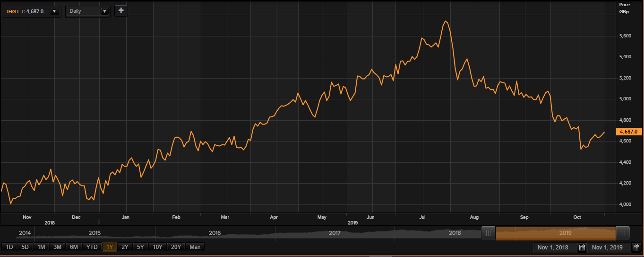This screenshot has height=257, width=644.
Task: Click the 4,687.0 current price tag
Action: (629, 132)
